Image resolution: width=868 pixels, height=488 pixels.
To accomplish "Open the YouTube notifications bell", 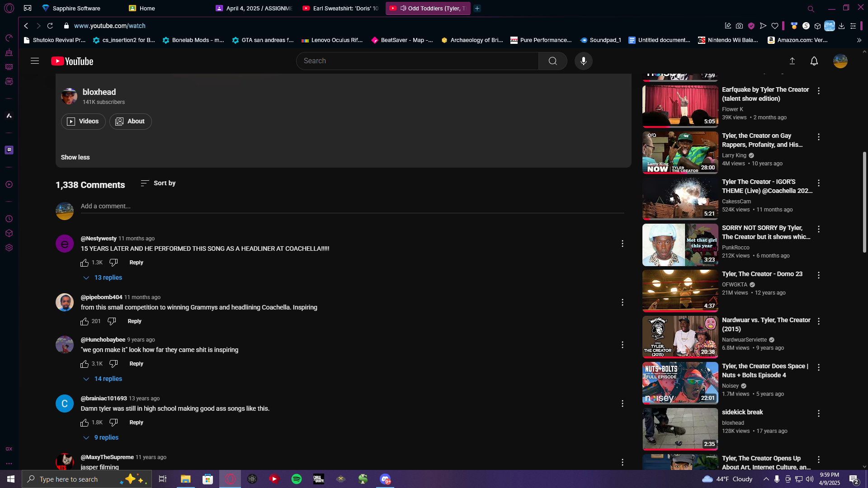I will 814,61.
